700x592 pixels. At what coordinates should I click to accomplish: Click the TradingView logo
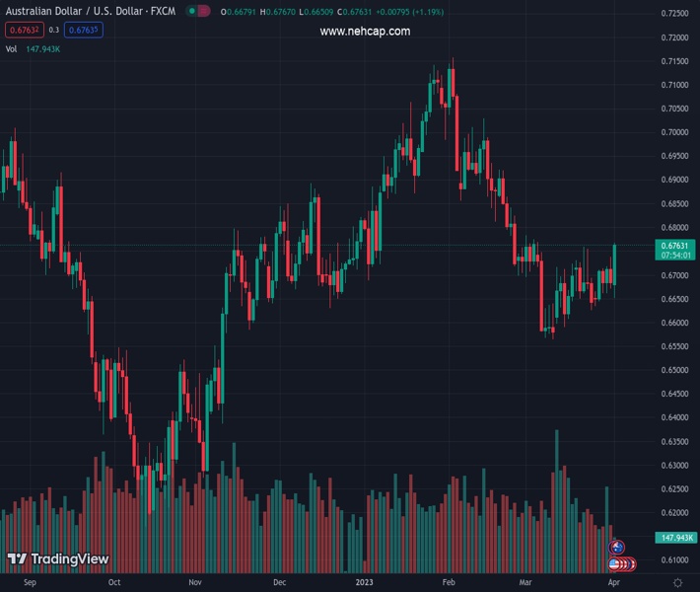point(57,559)
